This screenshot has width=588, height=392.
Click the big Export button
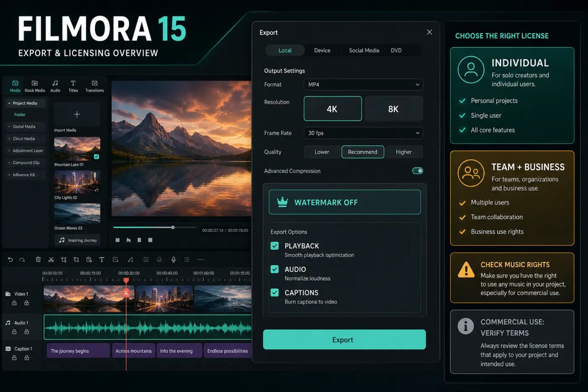coord(344,339)
